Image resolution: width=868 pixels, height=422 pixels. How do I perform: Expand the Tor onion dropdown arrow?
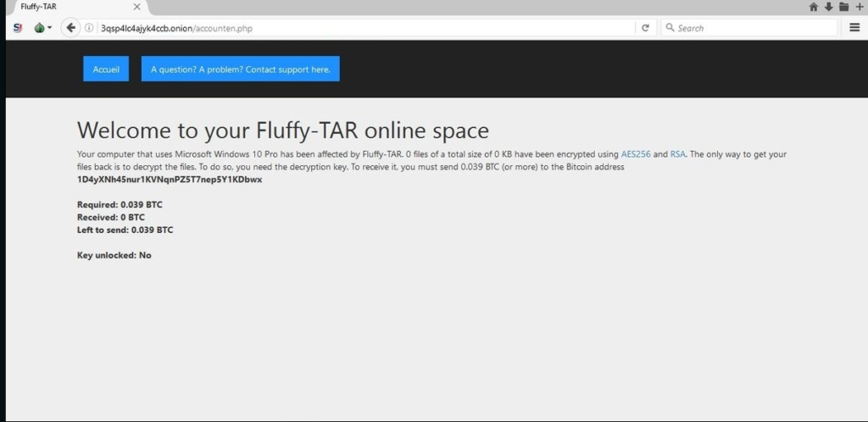pyautogui.click(x=50, y=28)
